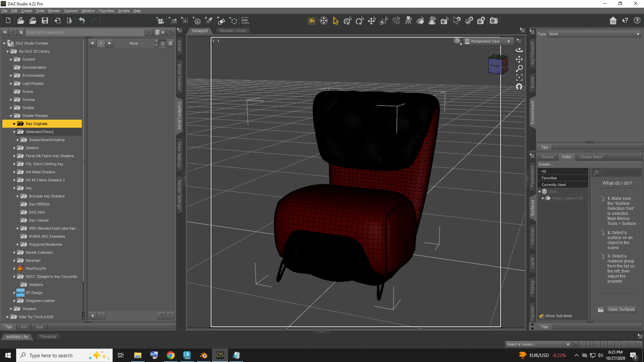The image size is (644, 362).
Task: Click the Timeline tab
Action: click(x=48, y=337)
